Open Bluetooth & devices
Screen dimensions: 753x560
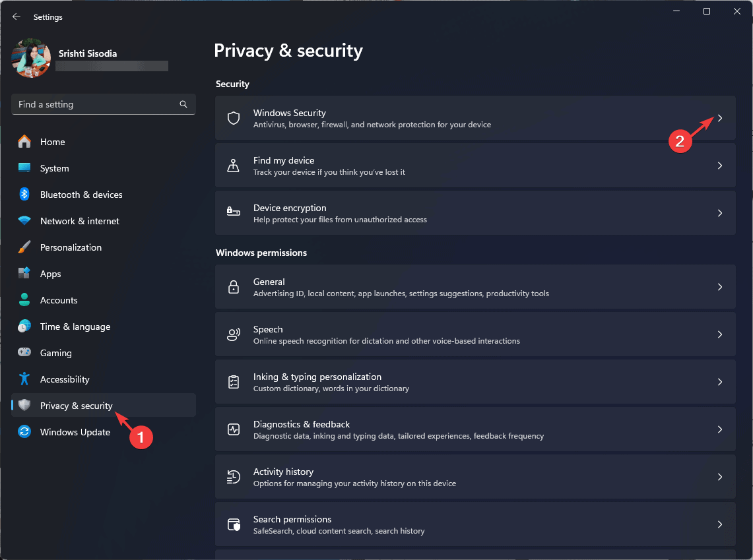[x=103, y=195]
